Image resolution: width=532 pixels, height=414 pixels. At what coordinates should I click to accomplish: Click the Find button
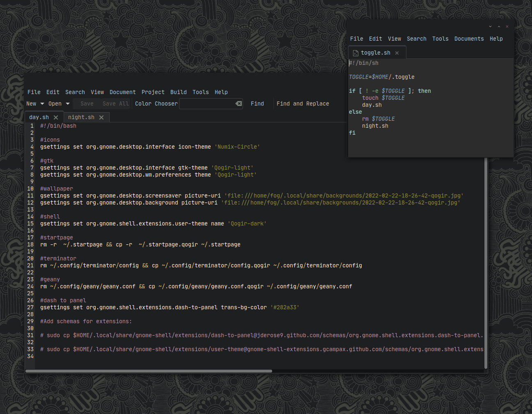pos(257,104)
